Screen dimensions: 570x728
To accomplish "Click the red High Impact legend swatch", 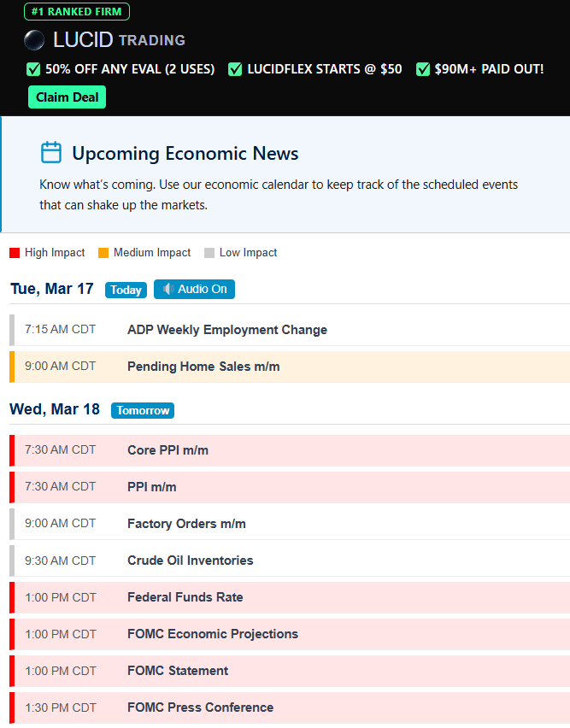I will pos(15,253).
